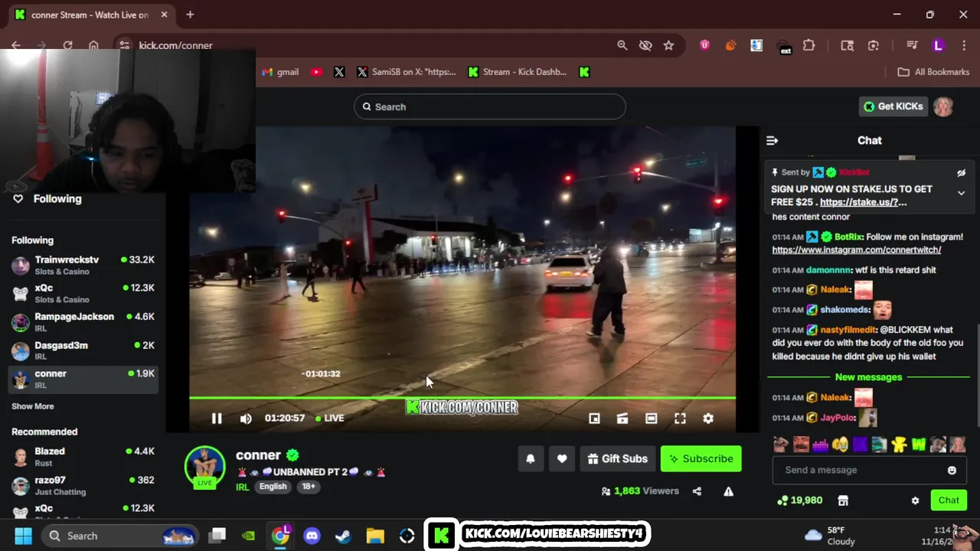Open Stream - Kick Dashboard bookmark

[518, 72]
